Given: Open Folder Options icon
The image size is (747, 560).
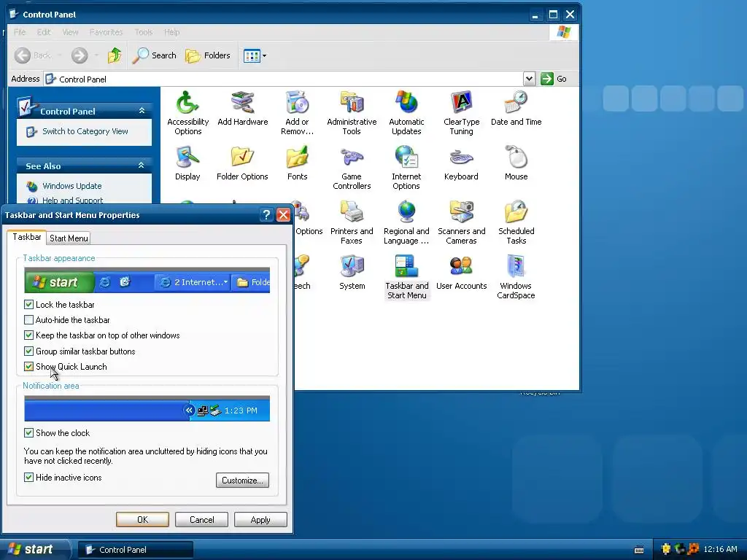Looking at the screenshot, I should (x=242, y=163).
